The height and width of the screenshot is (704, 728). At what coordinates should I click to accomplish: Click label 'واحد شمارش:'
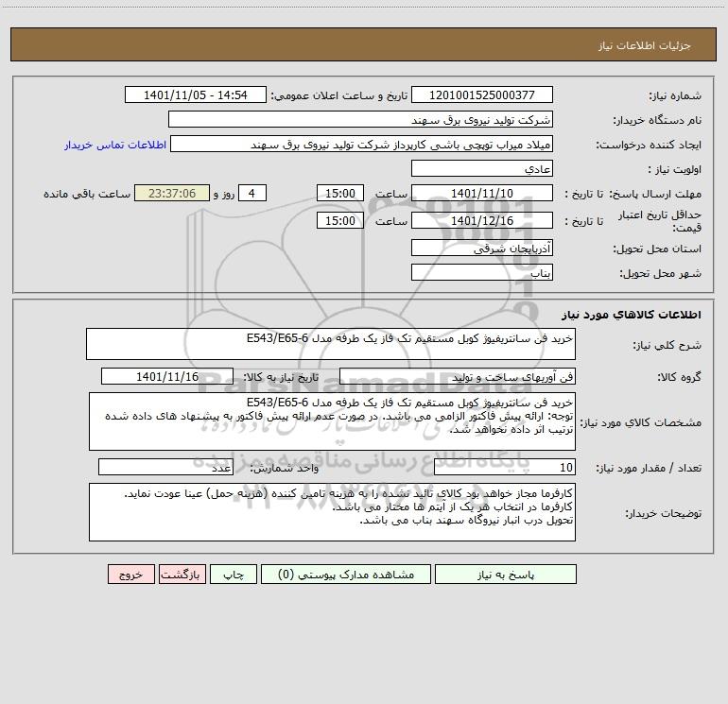tap(285, 469)
